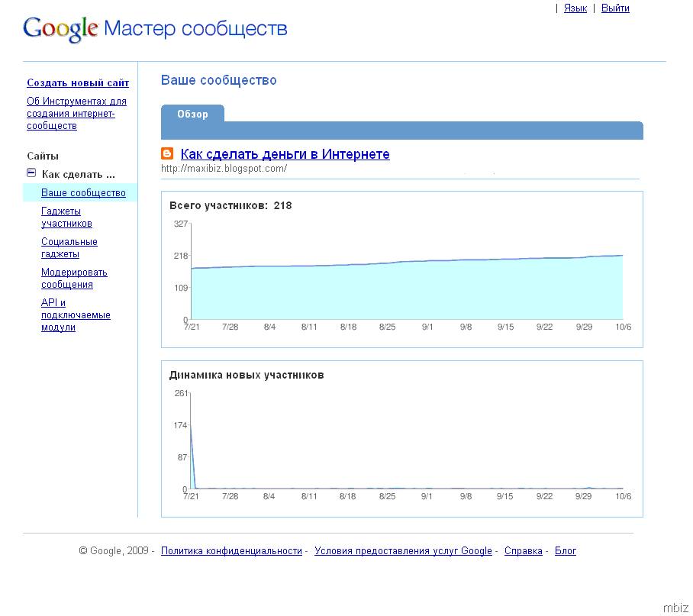Select 'Ваше сообщество' in sidebar
The image size is (693, 616).
(x=83, y=192)
